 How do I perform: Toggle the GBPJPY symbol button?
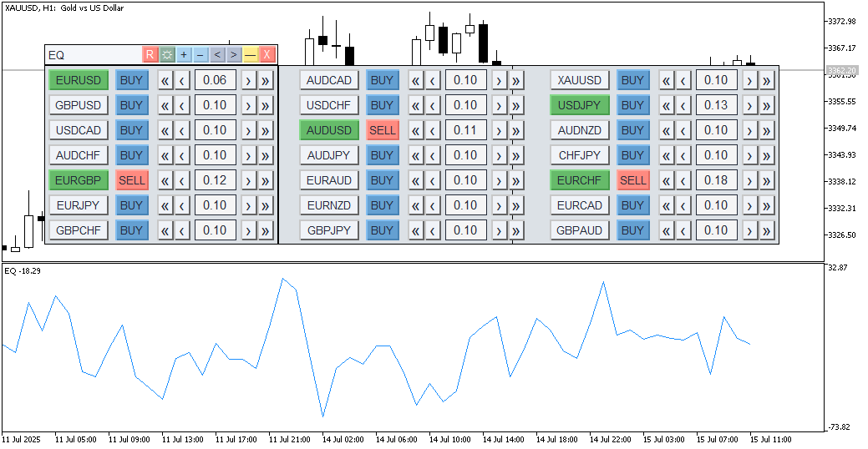coord(329,230)
